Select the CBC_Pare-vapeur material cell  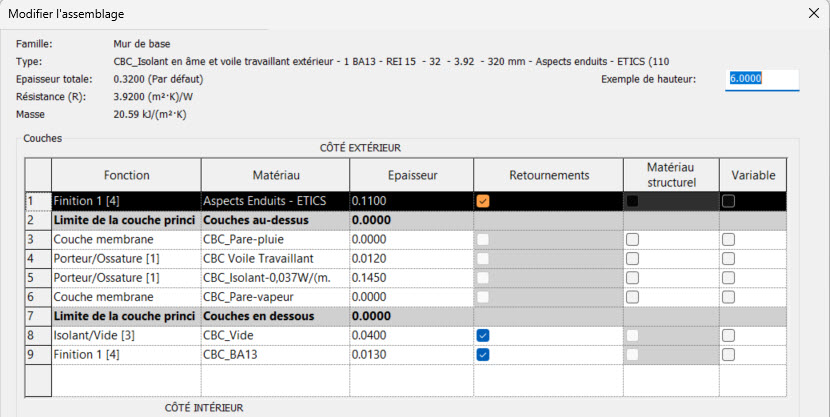(x=274, y=297)
